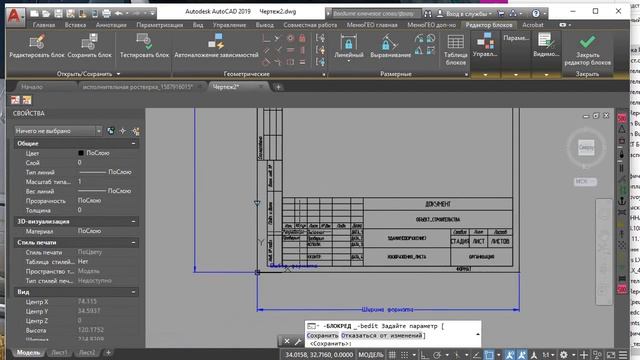This screenshot has height=360, width=640.
Task: Click the Save Block (Сохранить блок) icon
Action: (x=89, y=42)
